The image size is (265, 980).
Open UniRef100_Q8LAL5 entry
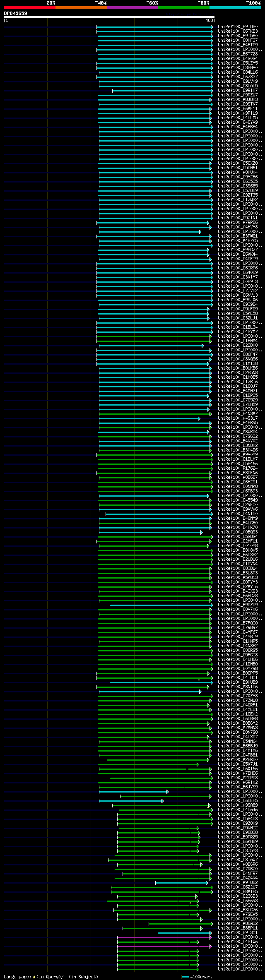238,86
